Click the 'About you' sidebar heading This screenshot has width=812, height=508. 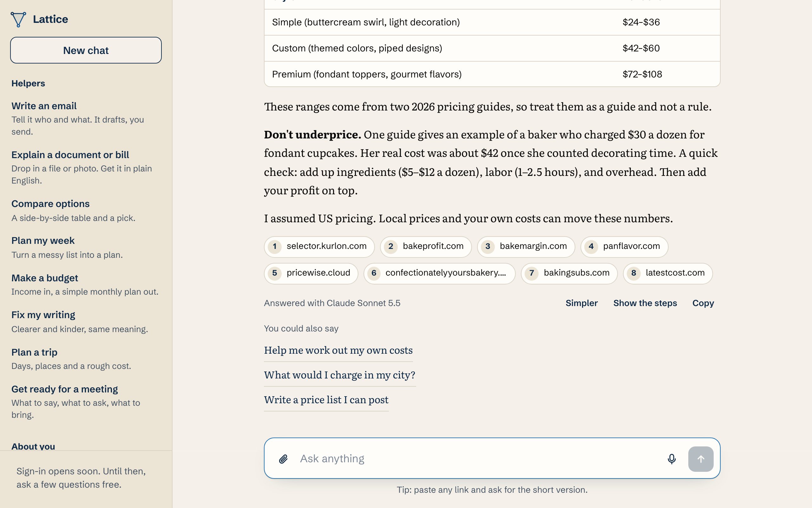point(33,446)
